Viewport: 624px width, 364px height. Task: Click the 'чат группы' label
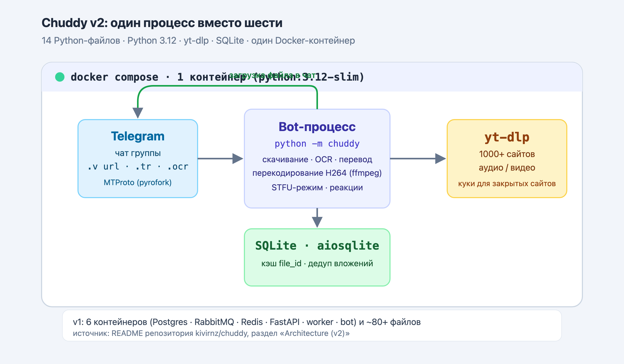(138, 153)
